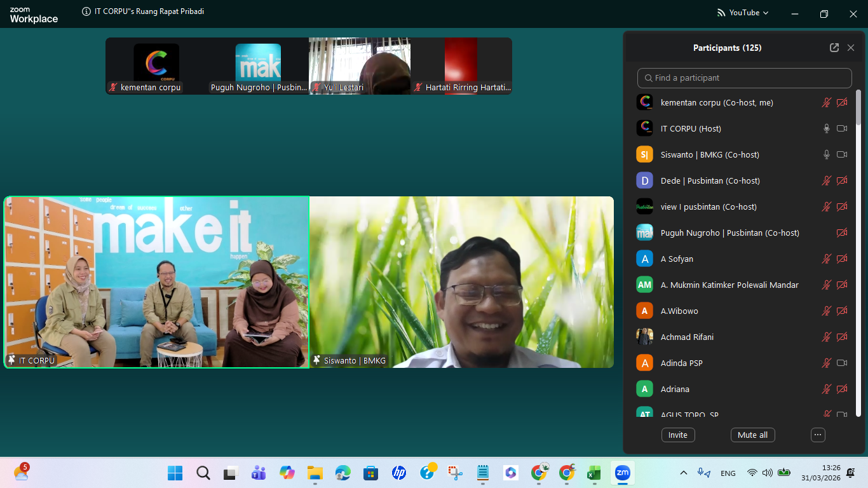This screenshot has height=488, width=868.
Task: Toggle microphone for IT CORPU (Host)
Action: pyautogui.click(x=826, y=128)
